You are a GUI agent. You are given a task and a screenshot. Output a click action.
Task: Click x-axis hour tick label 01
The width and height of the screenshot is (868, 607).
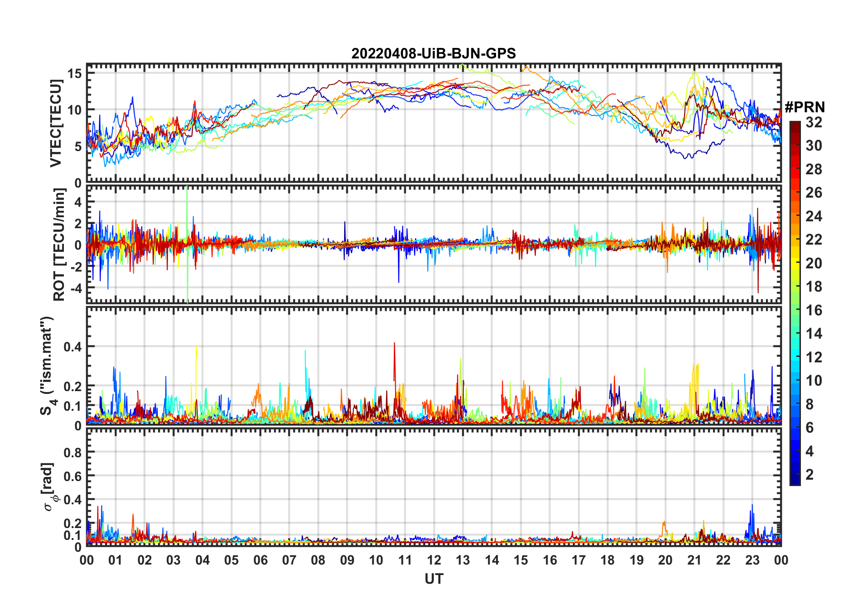pos(115,560)
